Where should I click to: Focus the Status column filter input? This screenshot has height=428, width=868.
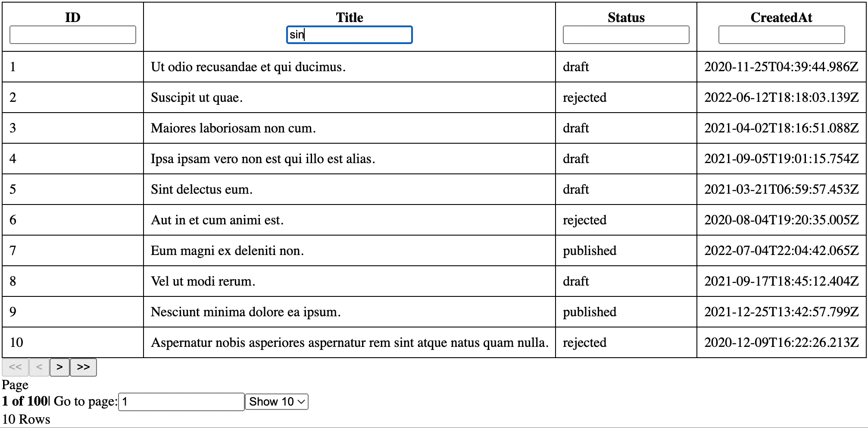tap(626, 35)
